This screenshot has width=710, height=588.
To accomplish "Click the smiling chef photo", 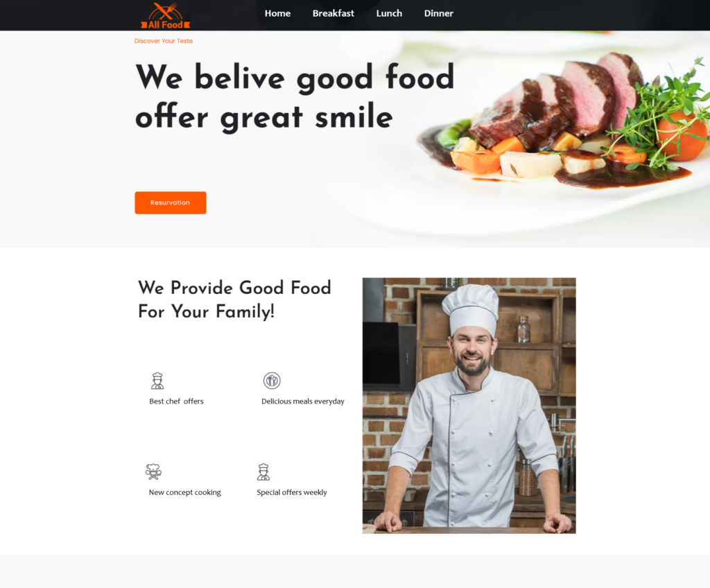I will point(469,406).
